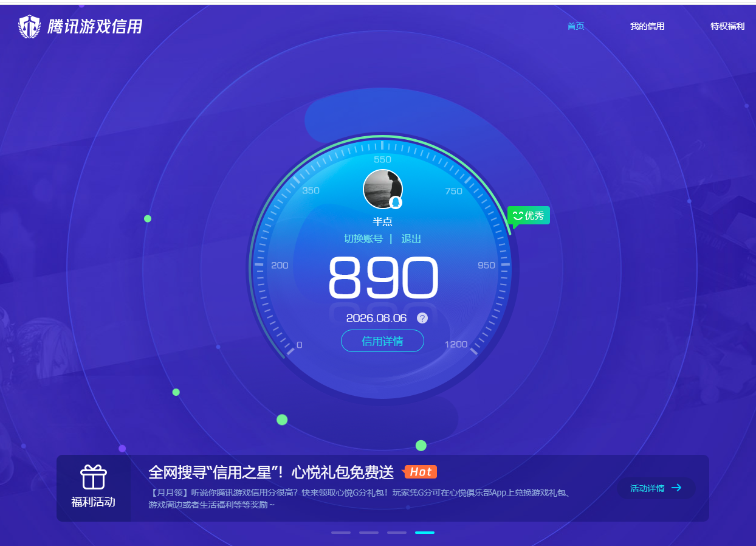Click the date 2026.08.06
756x546 pixels.
click(376, 318)
